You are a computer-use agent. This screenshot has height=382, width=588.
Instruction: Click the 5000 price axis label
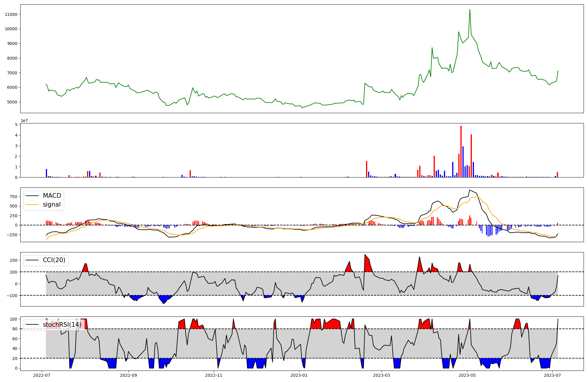pyautogui.click(x=12, y=102)
